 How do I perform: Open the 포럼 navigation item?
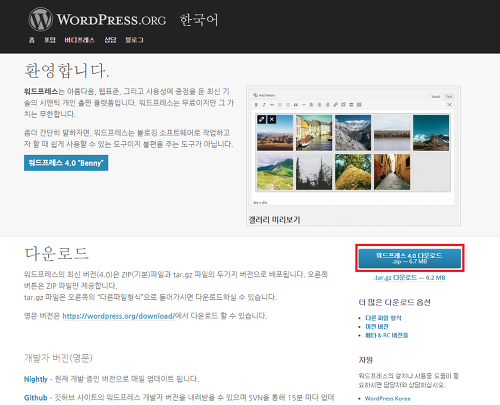point(50,40)
